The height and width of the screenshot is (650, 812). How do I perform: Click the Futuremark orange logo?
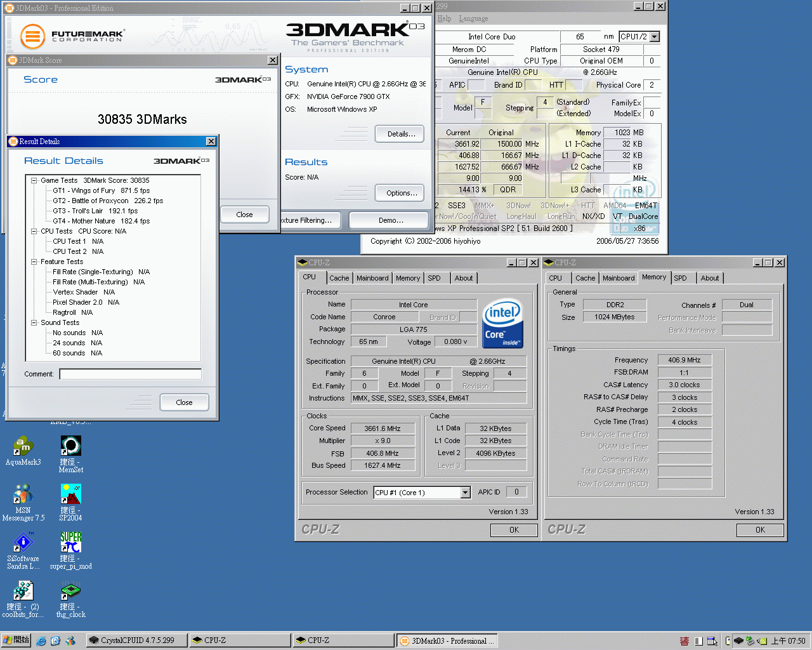tap(32, 36)
